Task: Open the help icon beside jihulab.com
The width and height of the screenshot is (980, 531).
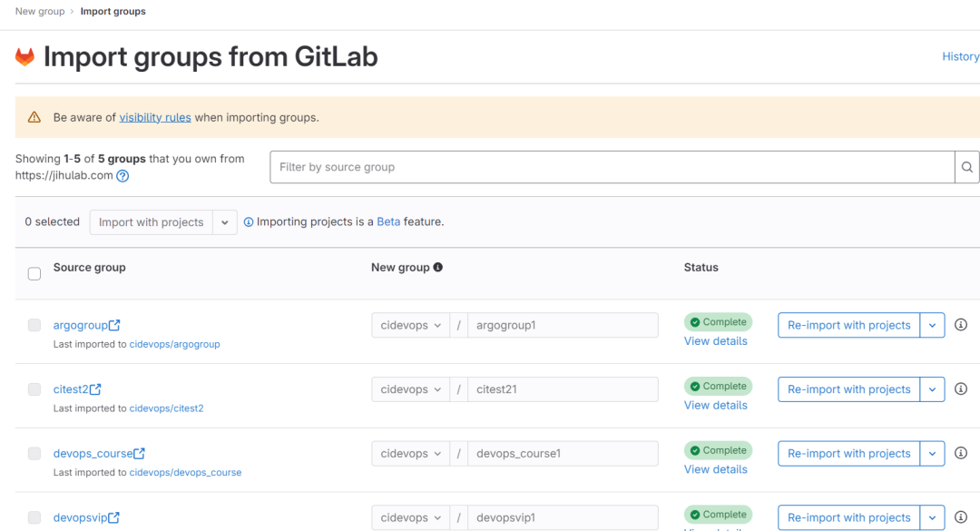Action: coord(122,176)
